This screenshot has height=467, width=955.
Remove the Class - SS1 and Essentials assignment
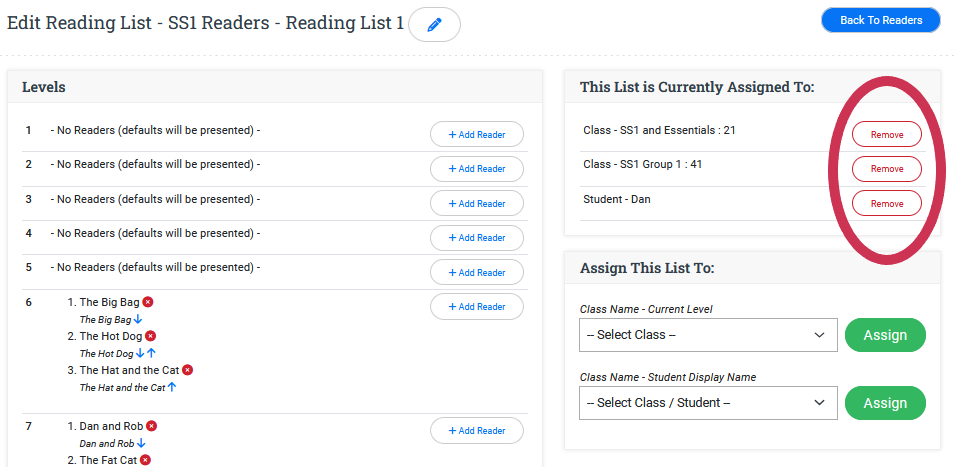[x=886, y=135]
